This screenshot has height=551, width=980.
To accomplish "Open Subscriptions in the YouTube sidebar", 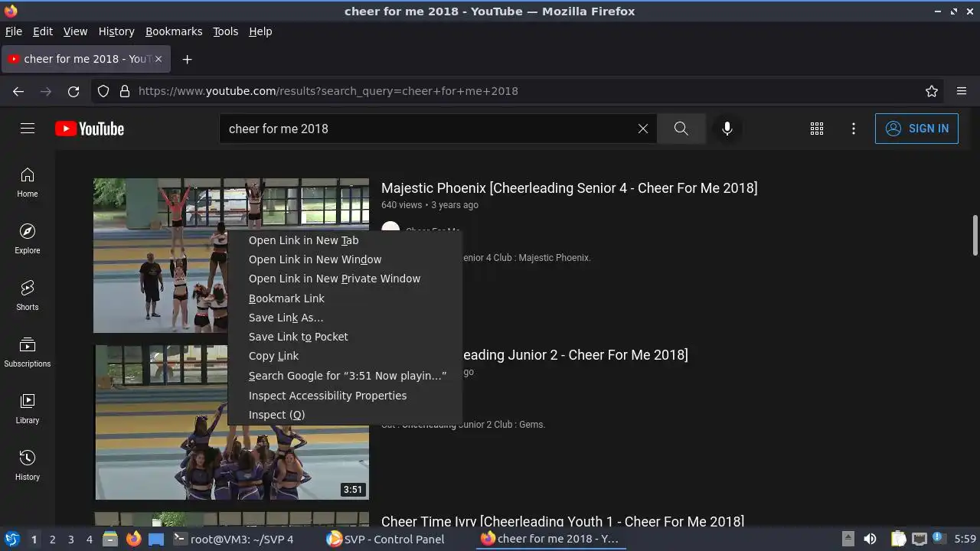I will pyautogui.click(x=28, y=353).
